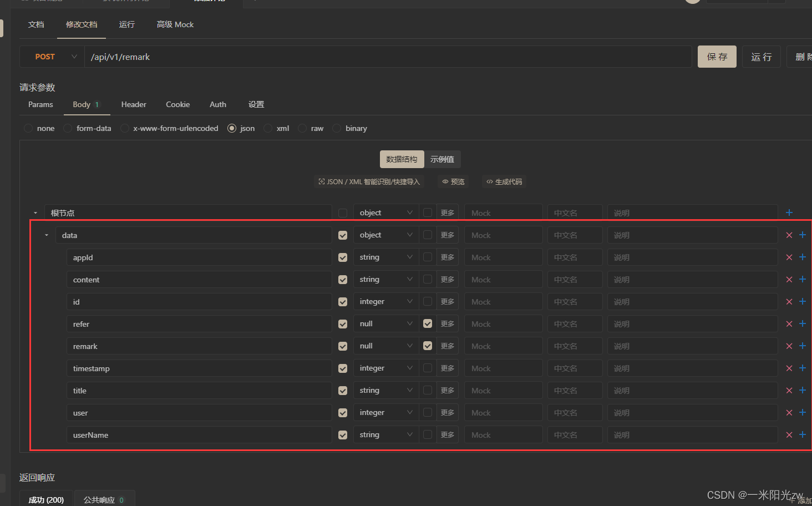The height and width of the screenshot is (506, 812).
Task: Open 更多 options for content row
Action: [x=448, y=280]
